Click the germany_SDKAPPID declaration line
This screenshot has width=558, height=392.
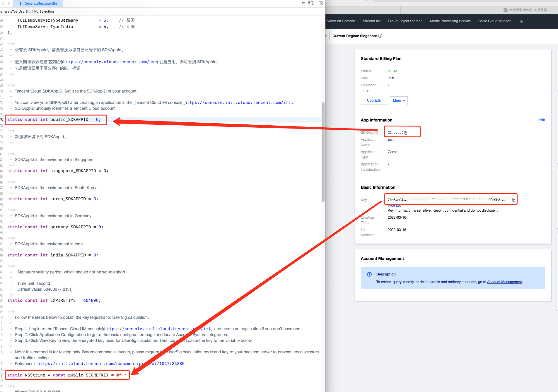[x=55, y=227]
